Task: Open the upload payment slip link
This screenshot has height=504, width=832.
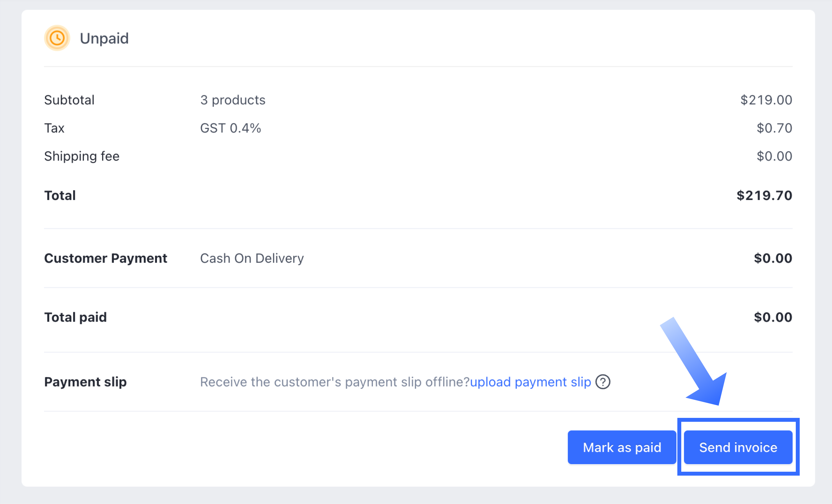Action: (x=531, y=382)
